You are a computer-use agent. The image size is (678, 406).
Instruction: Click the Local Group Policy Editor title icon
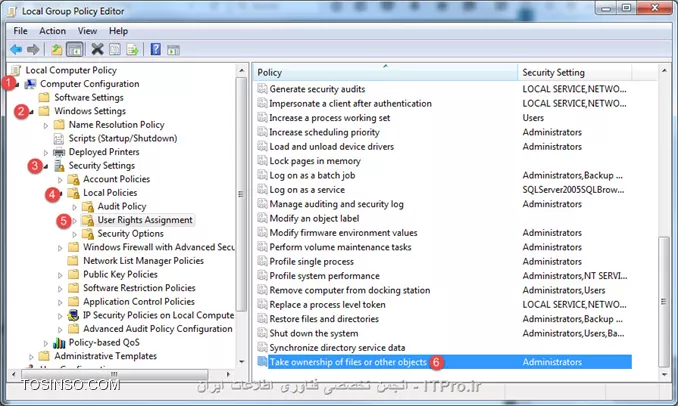click(12, 12)
